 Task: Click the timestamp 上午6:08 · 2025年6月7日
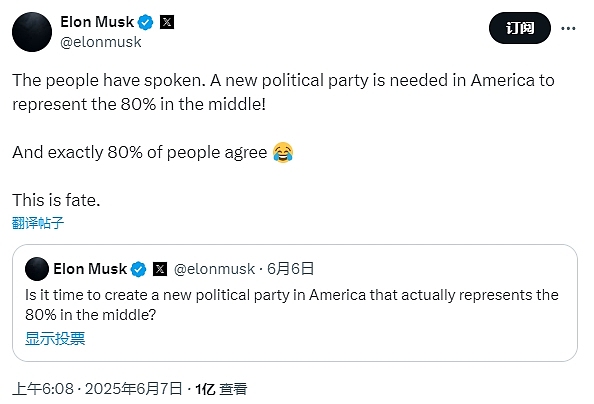(98, 389)
